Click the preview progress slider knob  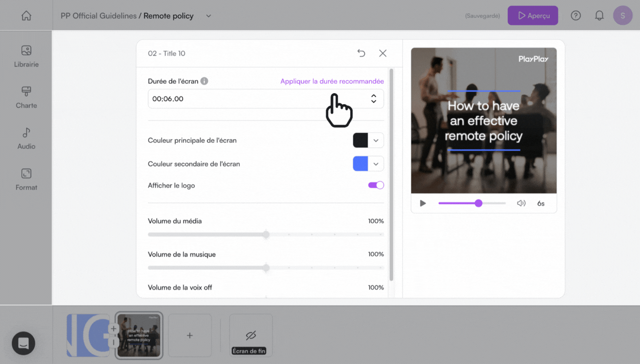pyautogui.click(x=478, y=203)
